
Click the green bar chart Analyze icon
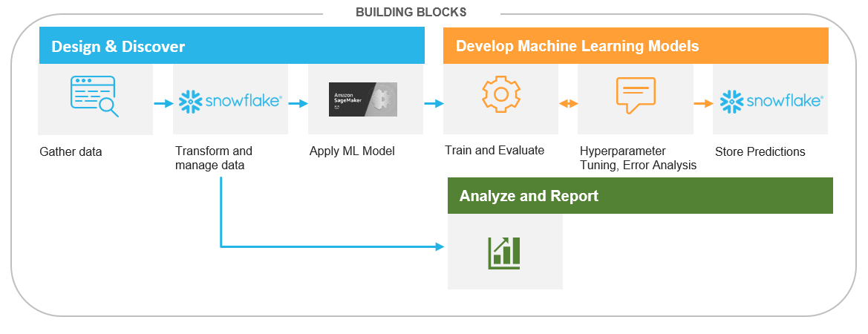click(x=503, y=254)
